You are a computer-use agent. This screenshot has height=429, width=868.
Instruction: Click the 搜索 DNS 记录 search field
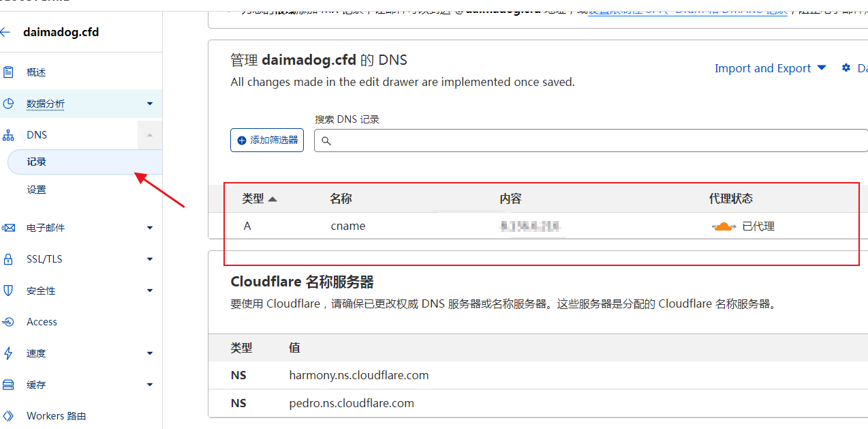tap(591, 140)
